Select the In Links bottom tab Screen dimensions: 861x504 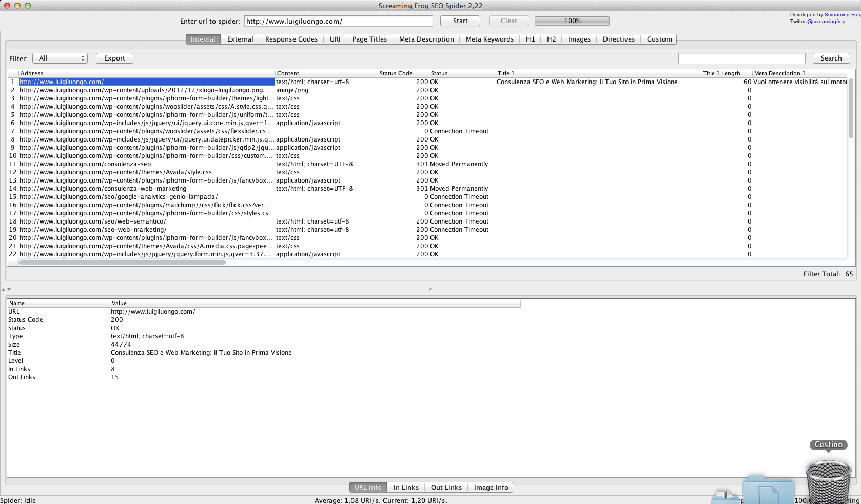[x=406, y=488]
